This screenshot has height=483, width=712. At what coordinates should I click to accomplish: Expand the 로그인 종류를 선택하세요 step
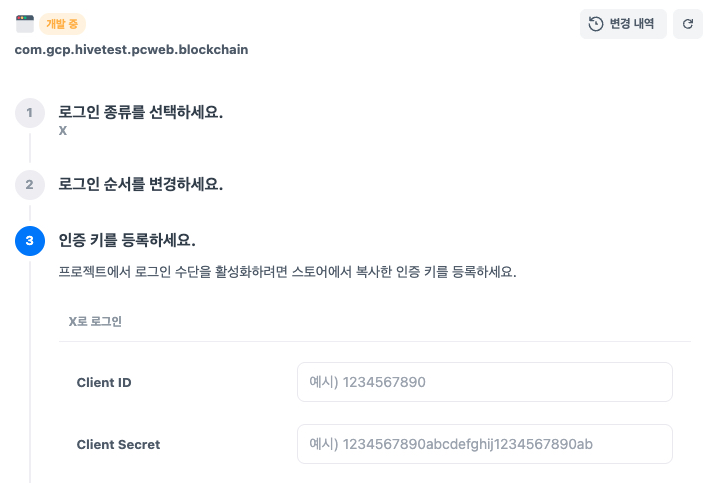click(x=141, y=112)
